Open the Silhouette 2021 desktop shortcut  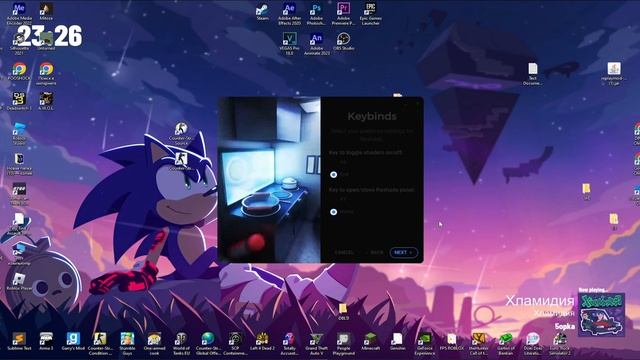point(19,44)
